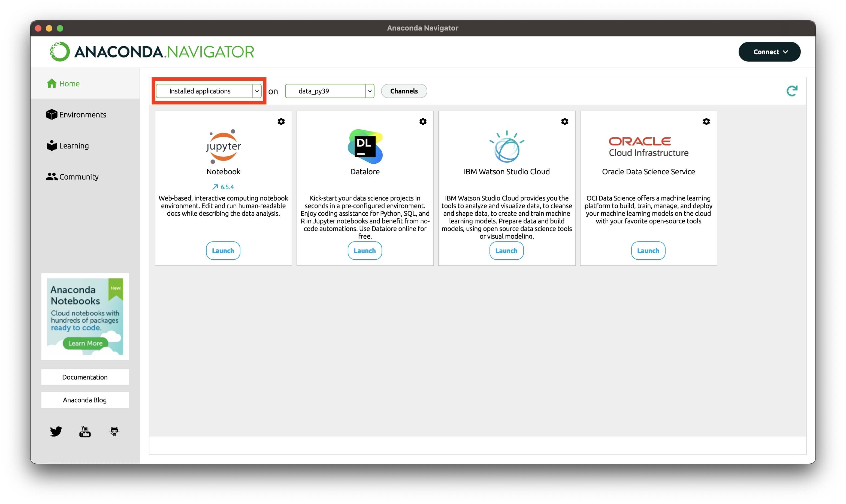The height and width of the screenshot is (504, 846).
Task: Open the data_py39 environment dropdown
Action: [369, 91]
